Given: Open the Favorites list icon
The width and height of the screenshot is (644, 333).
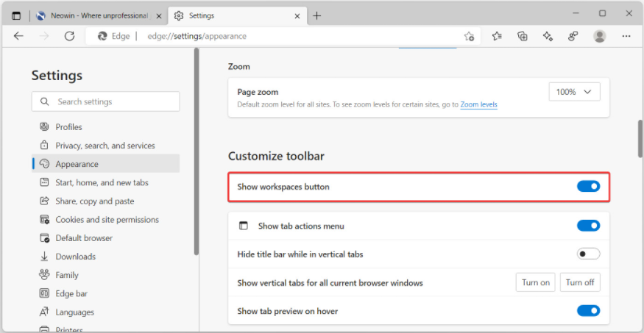Looking at the screenshot, I should [497, 36].
